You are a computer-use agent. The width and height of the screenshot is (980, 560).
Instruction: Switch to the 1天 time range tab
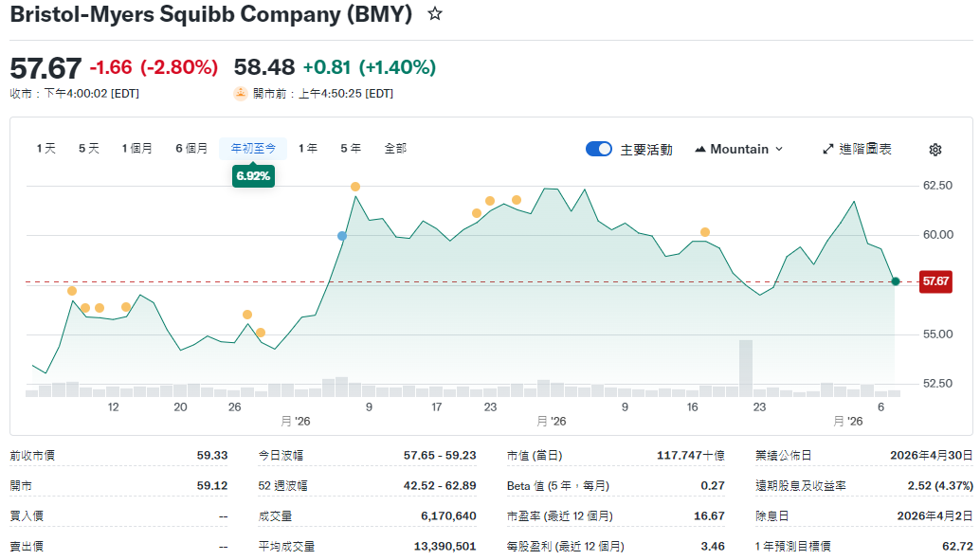[45, 149]
